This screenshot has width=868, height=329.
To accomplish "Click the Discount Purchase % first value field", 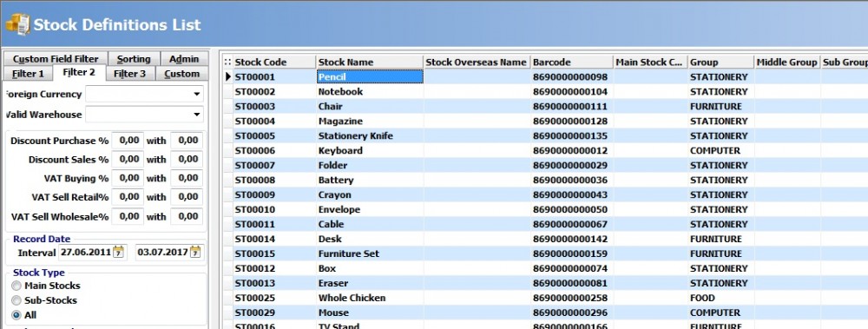I will (x=128, y=141).
